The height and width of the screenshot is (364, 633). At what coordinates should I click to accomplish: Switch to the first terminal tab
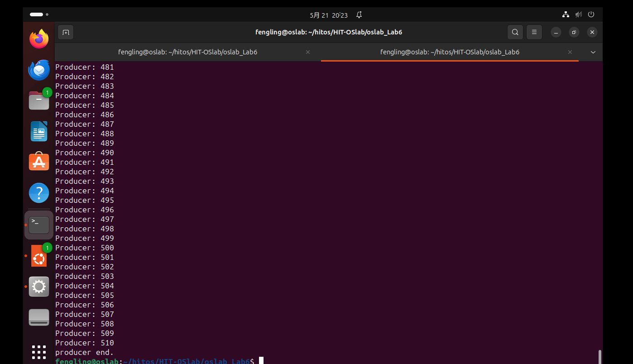pyautogui.click(x=187, y=52)
